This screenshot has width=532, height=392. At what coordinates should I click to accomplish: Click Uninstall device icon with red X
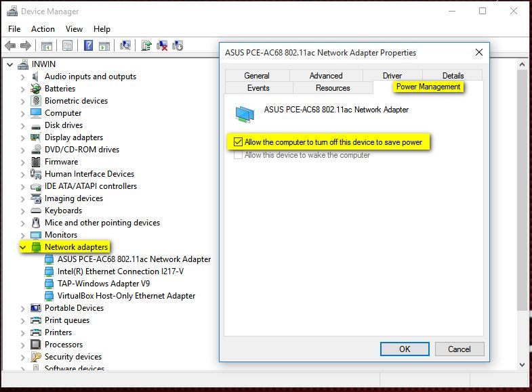(162, 45)
